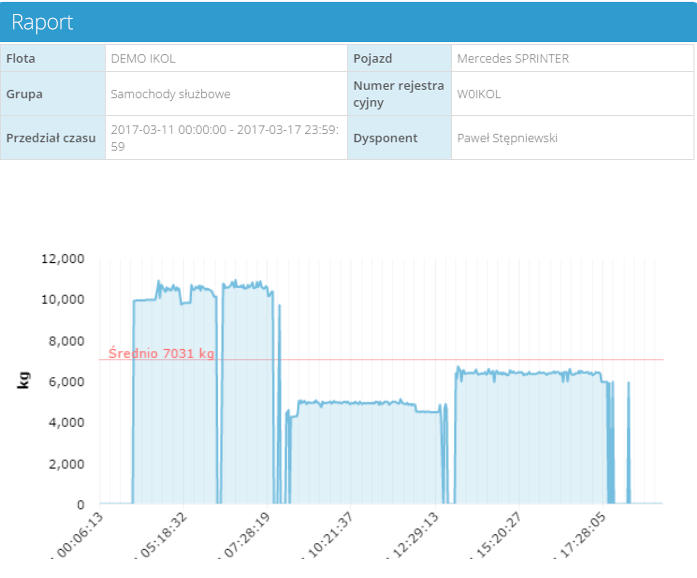Select the Dysponent label cell
This screenshot has width=697, height=578.
399,138
